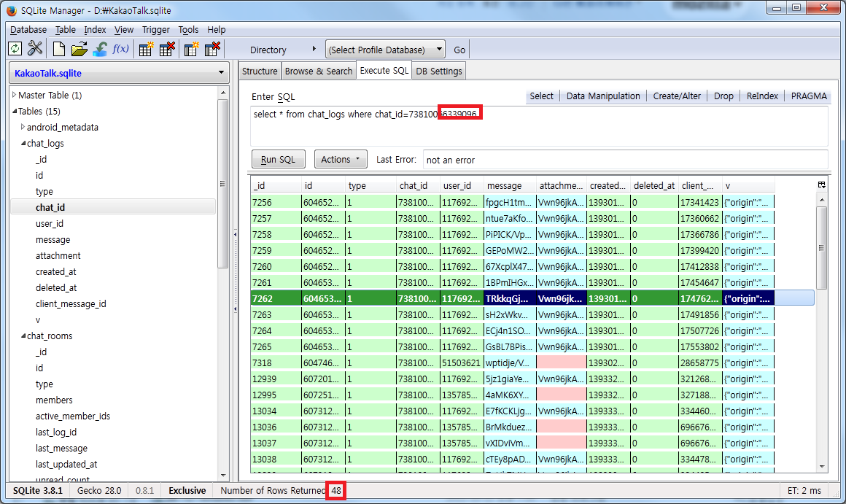Click the f(x) user-defined functions icon
Screen dimensions: 846x504
(x=120, y=49)
